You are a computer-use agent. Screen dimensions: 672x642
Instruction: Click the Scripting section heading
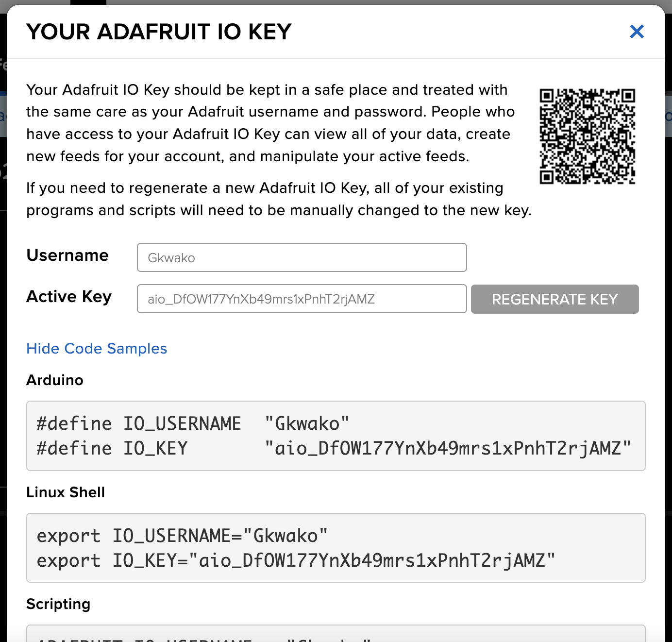tap(58, 604)
